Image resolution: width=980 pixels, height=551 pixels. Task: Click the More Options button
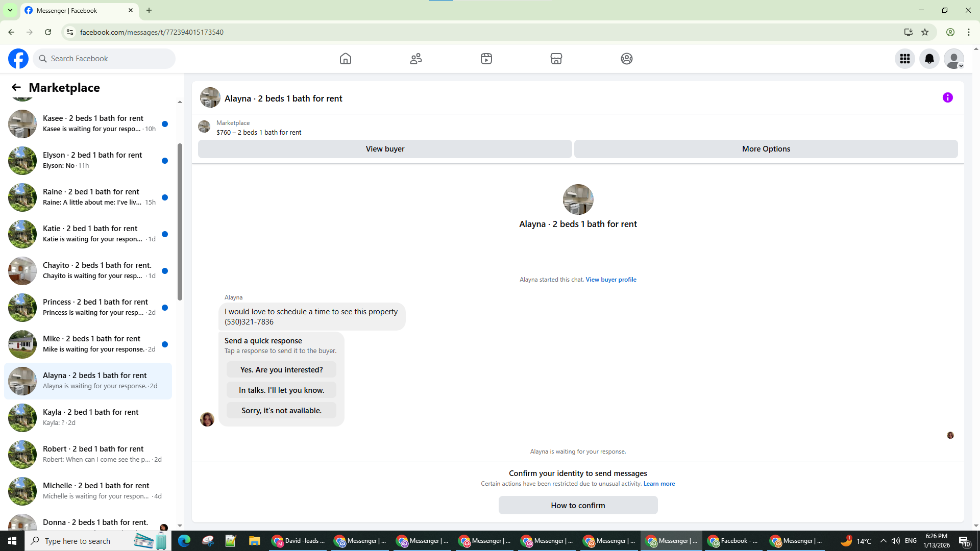tap(766, 149)
